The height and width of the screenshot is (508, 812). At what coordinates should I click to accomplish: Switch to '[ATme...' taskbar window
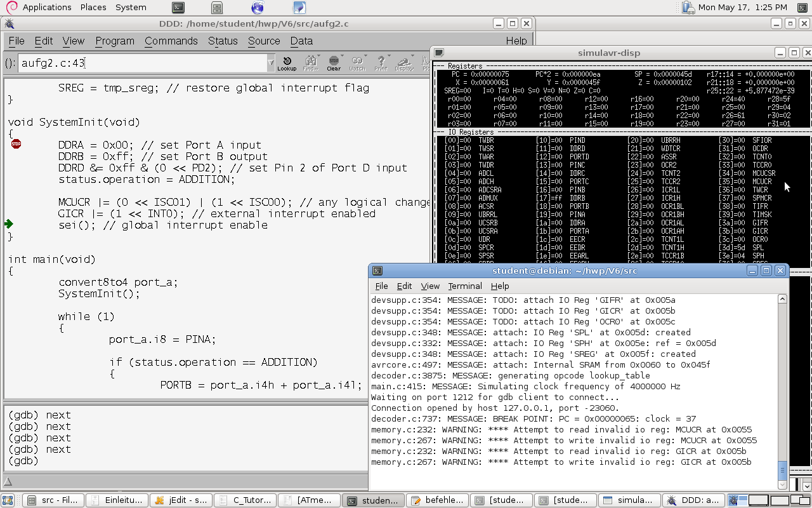tap(309, 500)
